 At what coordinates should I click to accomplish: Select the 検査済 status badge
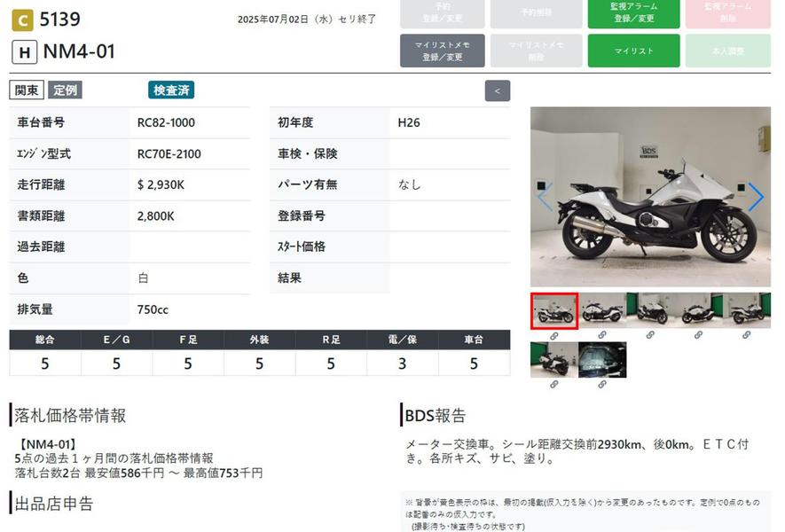pyautogui.click(x=171, y=90)
